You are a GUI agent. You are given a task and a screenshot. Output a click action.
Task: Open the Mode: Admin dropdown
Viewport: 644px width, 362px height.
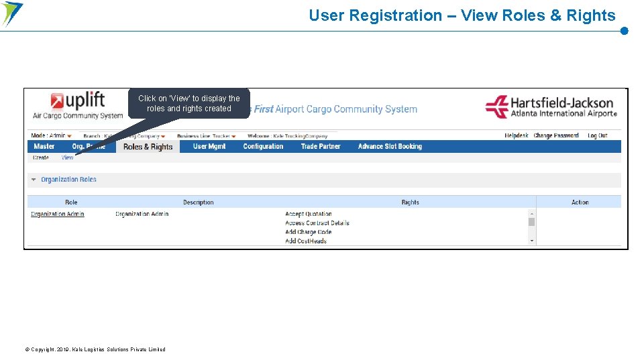[x=51, y=135]
